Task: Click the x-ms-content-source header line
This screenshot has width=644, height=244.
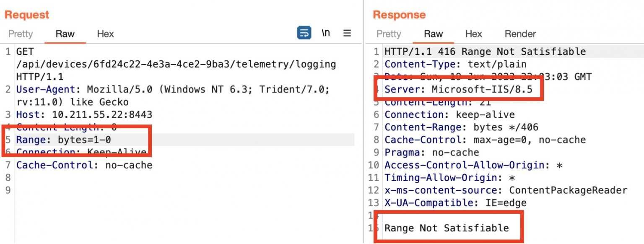Action: pyautogui.click(x=499, y=190)
